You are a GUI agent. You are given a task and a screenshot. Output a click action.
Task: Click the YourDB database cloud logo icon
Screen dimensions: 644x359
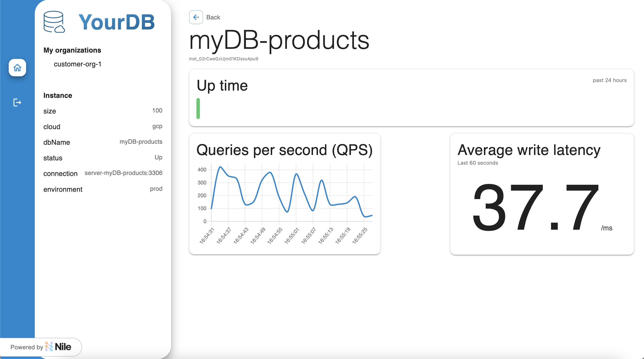[x=54, y=22]
